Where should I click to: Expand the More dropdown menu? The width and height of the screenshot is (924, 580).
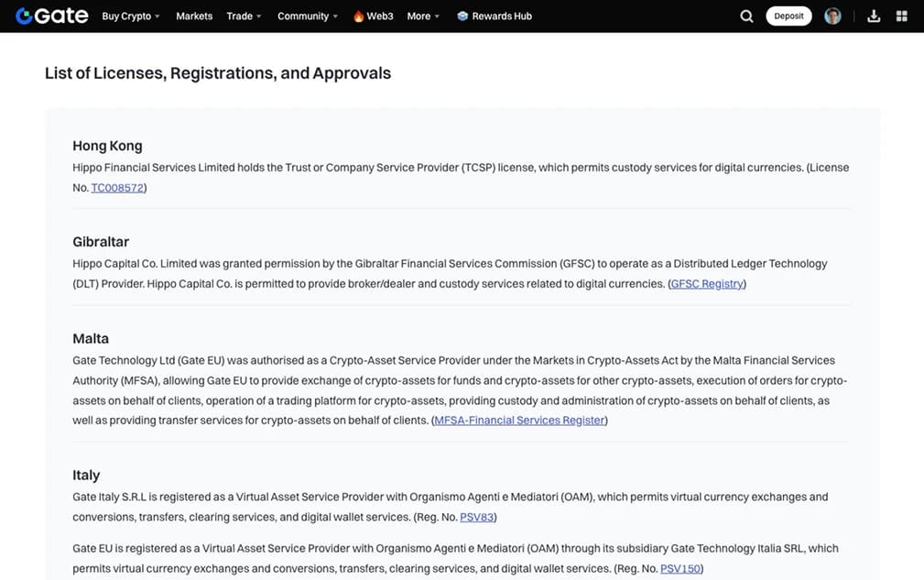point(423,16)
